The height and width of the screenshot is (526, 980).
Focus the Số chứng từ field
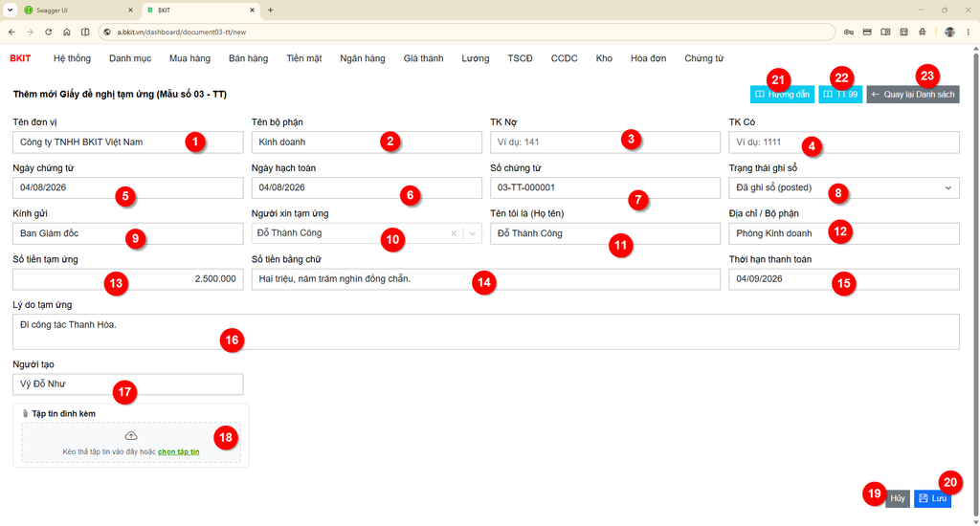click(x=605, y=187)
